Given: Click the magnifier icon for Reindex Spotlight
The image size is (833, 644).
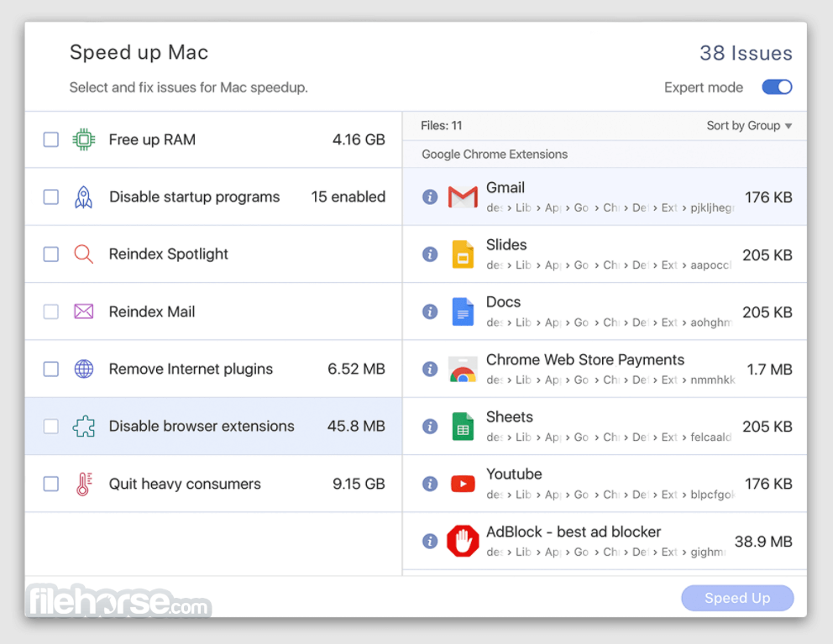Looking at the screenshot, I should pos(83,254).
